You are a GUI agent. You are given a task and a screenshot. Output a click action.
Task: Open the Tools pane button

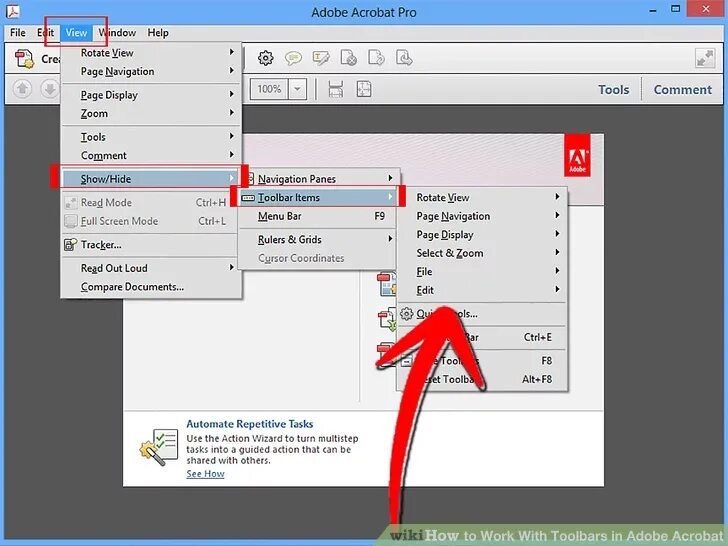tap(613, 89)
